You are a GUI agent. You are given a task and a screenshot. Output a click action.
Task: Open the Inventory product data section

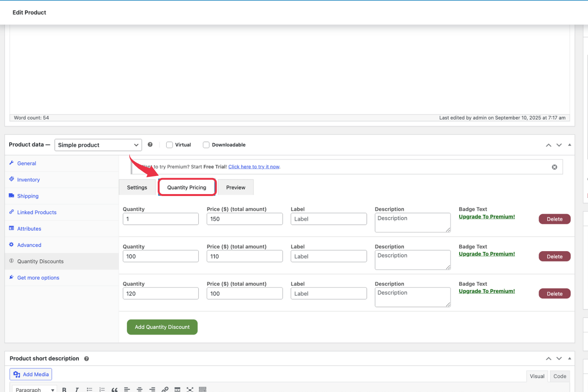coord(28,180)
